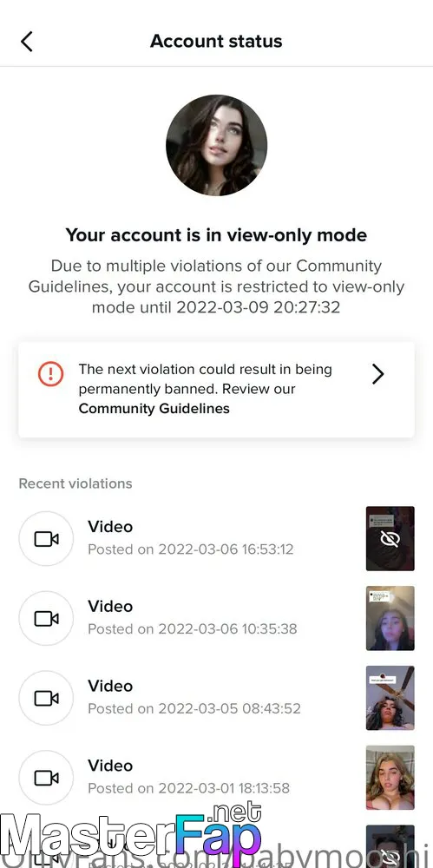Tap hidden-eye icon on bottom partial thumbnail
This screenshot has height=868, width=433.
tap(390, 857)
